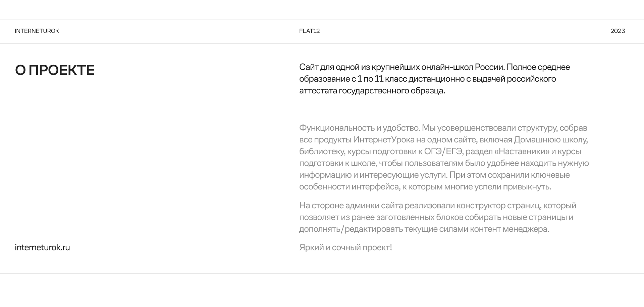
Task: Click the phrase «Домашнюю школу»
Action: click(x=550, y=140)
